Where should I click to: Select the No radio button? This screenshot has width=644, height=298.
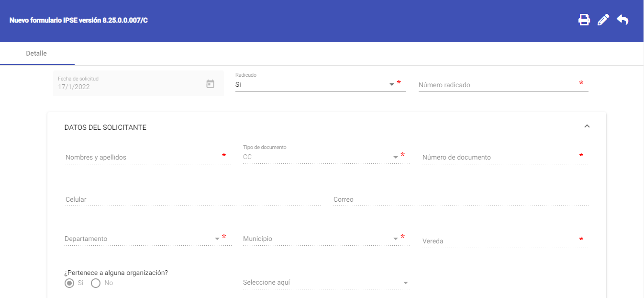click(x=96, y=283)
